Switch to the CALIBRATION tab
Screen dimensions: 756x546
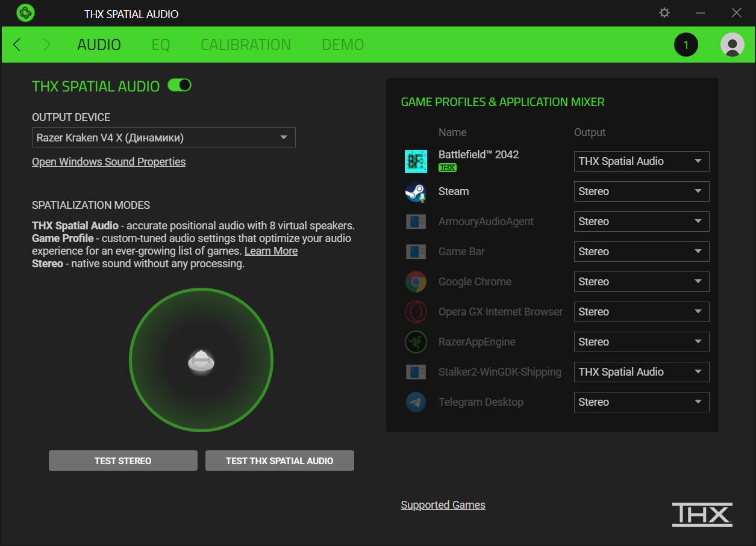(246, 45)
